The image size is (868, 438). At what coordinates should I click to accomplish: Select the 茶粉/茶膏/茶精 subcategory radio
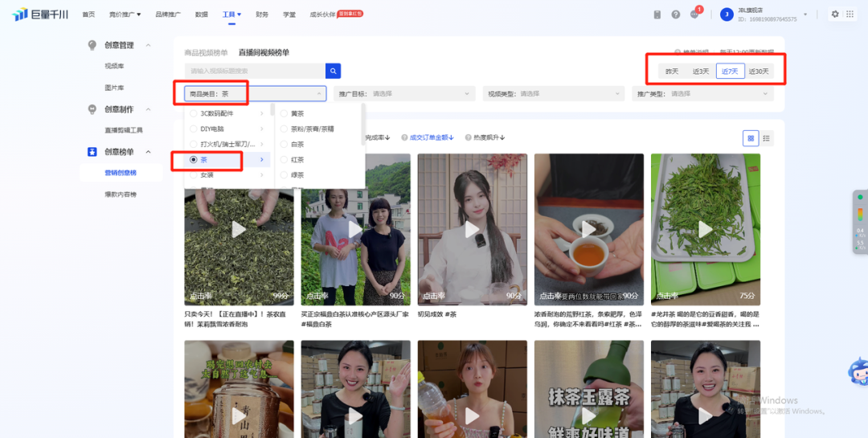point(284,129)
